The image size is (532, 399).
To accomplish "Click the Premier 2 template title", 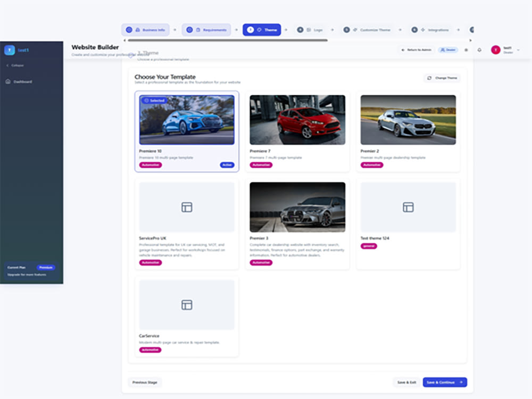I will pyautogui.click(x=370, y=151).
